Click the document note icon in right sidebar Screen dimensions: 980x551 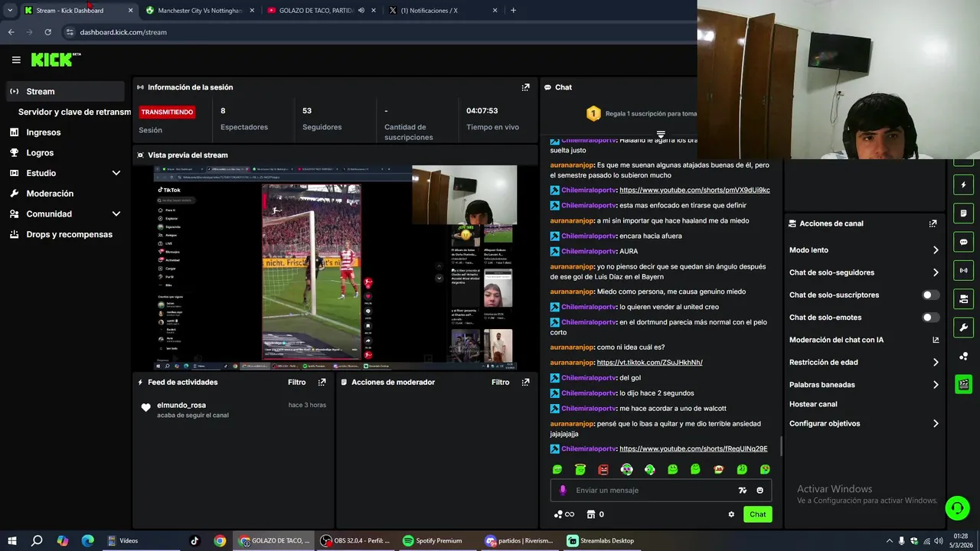point(963,214)
